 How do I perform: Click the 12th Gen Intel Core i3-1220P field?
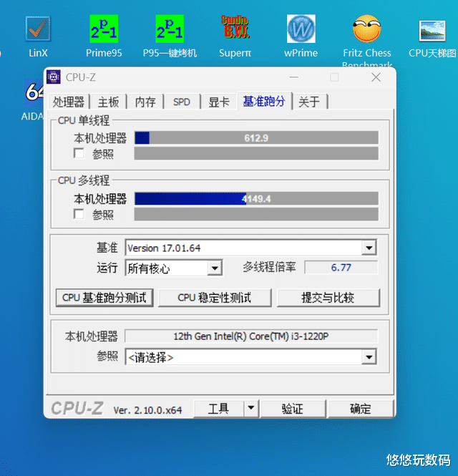(x=251, y=336)
